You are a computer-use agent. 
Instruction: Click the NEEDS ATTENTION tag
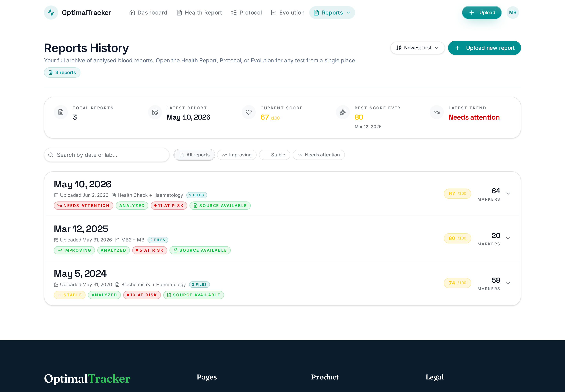(x=84, y=206)
